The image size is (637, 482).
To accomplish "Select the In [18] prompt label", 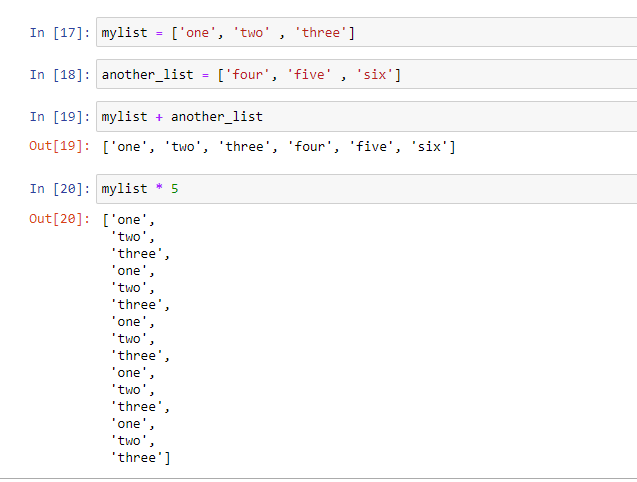I will click(58, 75).
